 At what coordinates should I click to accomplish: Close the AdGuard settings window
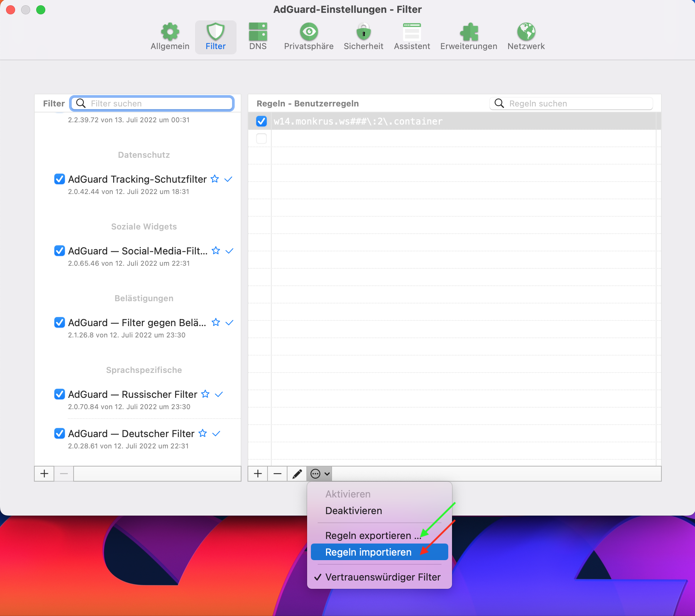click(x=11, y=10)
